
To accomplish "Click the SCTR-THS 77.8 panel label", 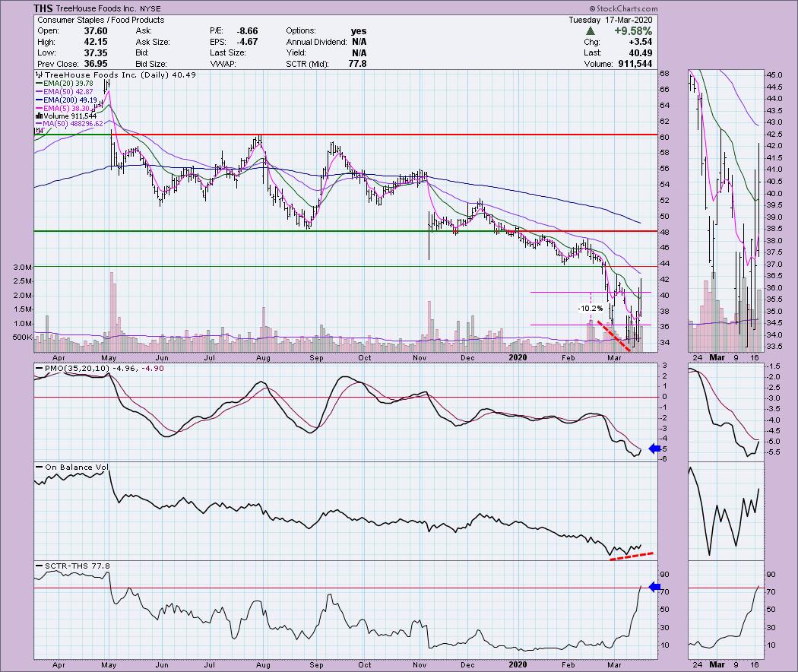I will 78,566.
